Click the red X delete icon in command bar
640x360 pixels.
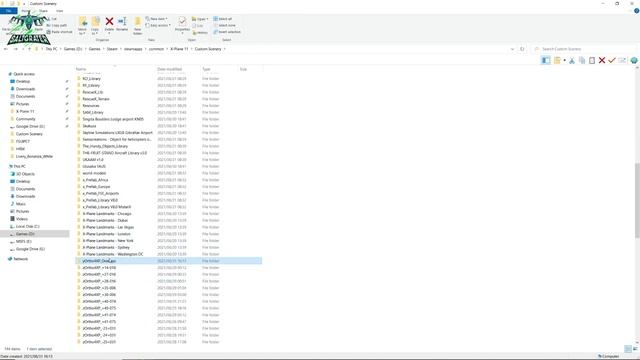pos(602,60)
